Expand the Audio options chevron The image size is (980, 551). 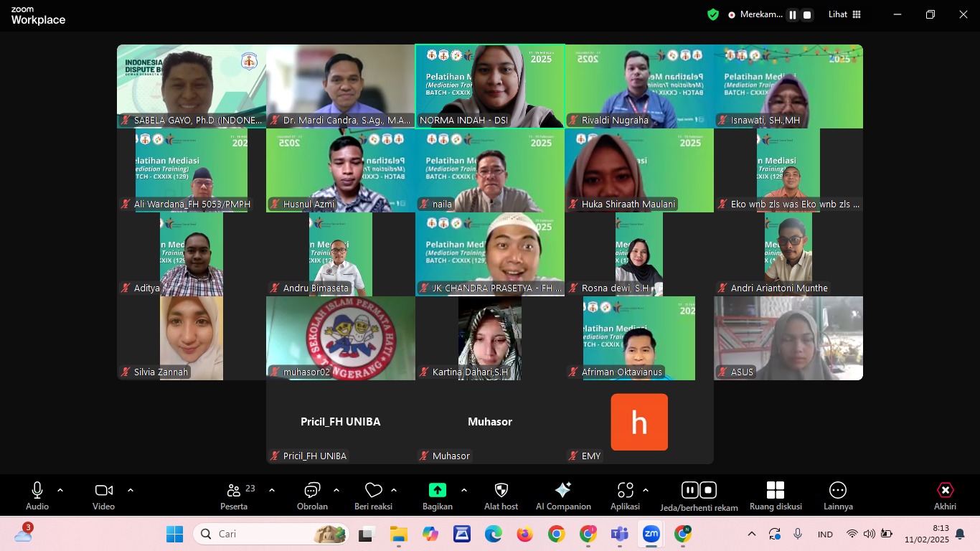coord(60,490)
